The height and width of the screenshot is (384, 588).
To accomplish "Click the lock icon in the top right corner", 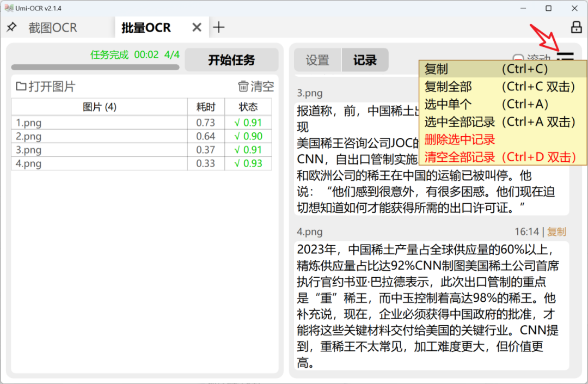I will coord(575,27).
